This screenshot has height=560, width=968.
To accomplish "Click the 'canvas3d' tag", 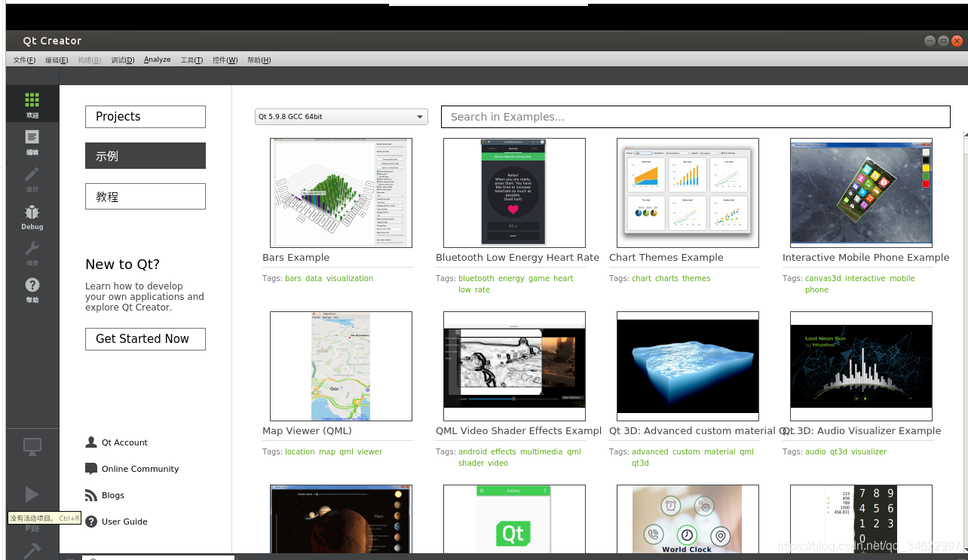I will point(822,279).
